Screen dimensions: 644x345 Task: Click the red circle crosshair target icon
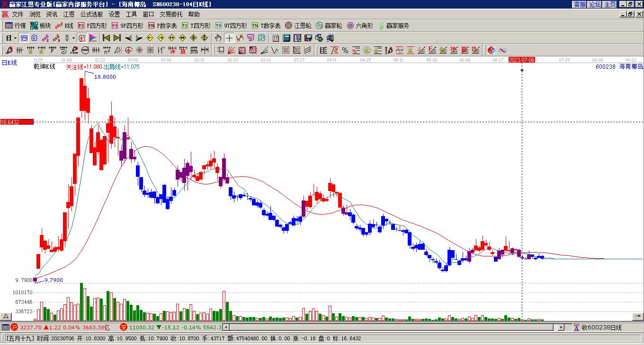[x=128, y=50]
